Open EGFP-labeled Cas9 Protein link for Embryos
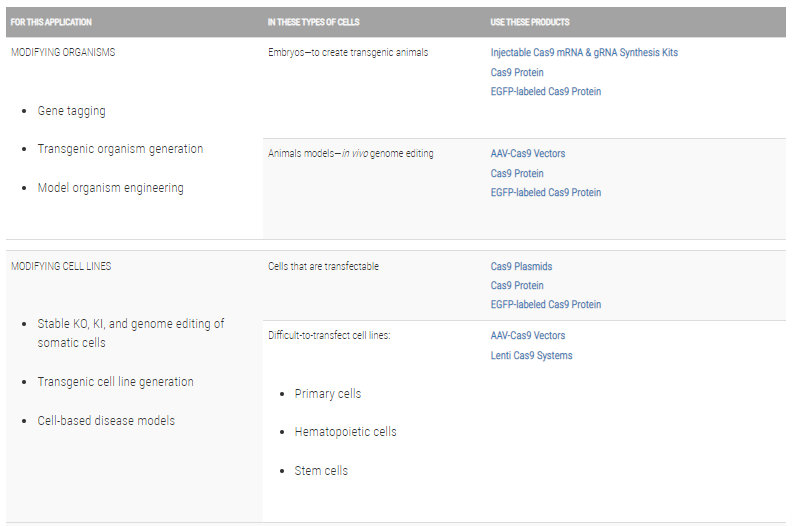The width and height of the screenshot is (792, 526). [x=545, y=92]
